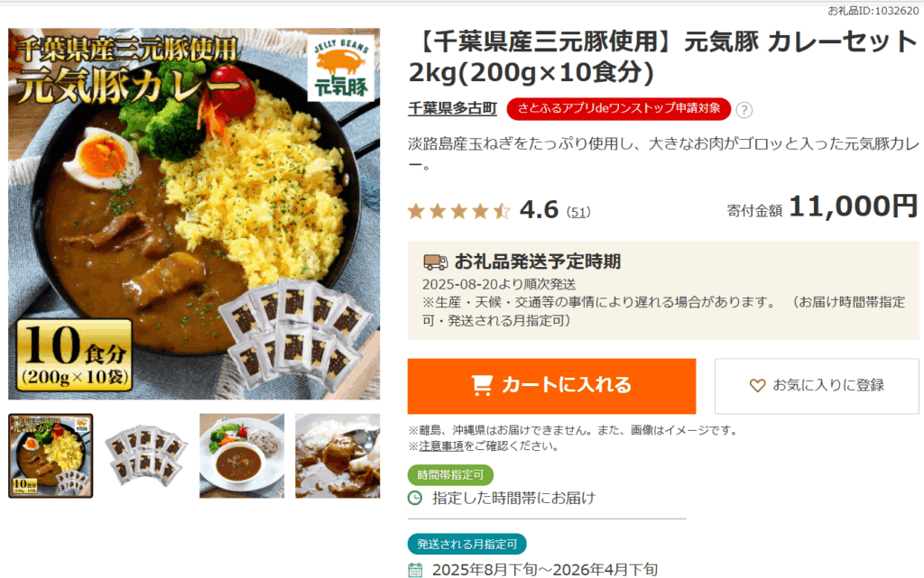Click the 時間帯指定可 green tag
The height and width of the screenshot is (578, 924).
pyautogui.click(x=451, y=475)
